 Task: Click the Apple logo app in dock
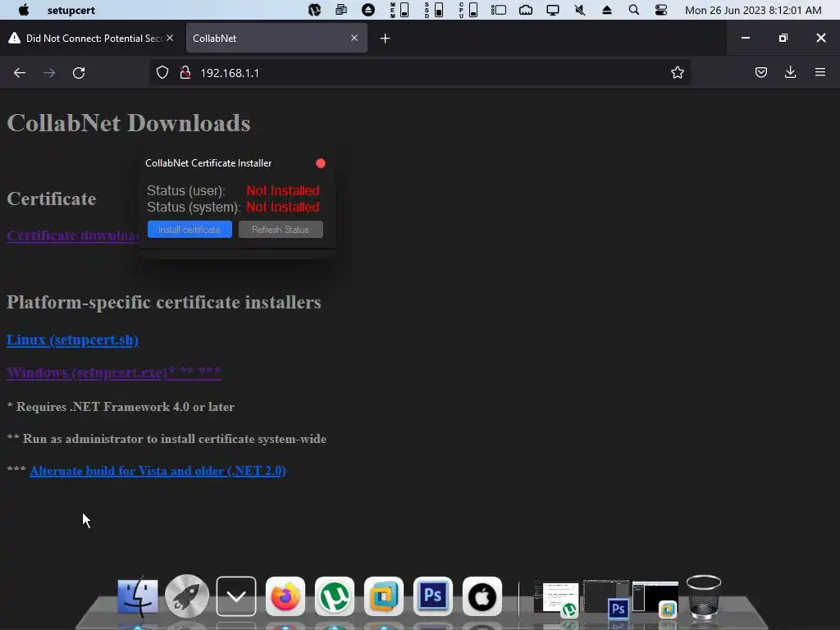pyautogui.click(x=482, y=596)
